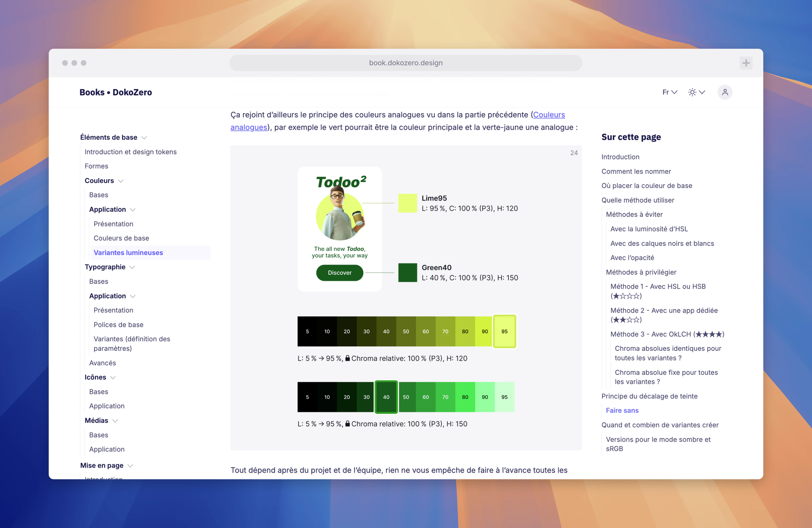Screen dimensions: 812x528
Task: Open Bases under Couleurs
Action: (99, 195)
